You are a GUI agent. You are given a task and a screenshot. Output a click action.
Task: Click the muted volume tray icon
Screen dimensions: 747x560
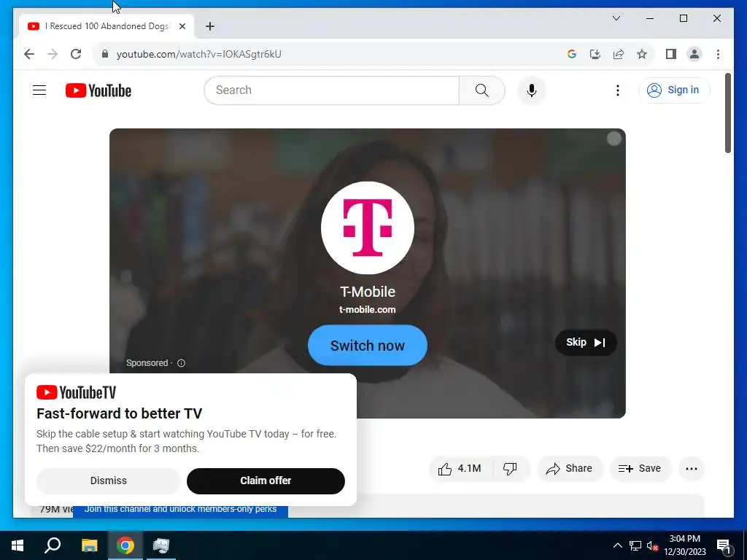652,545
